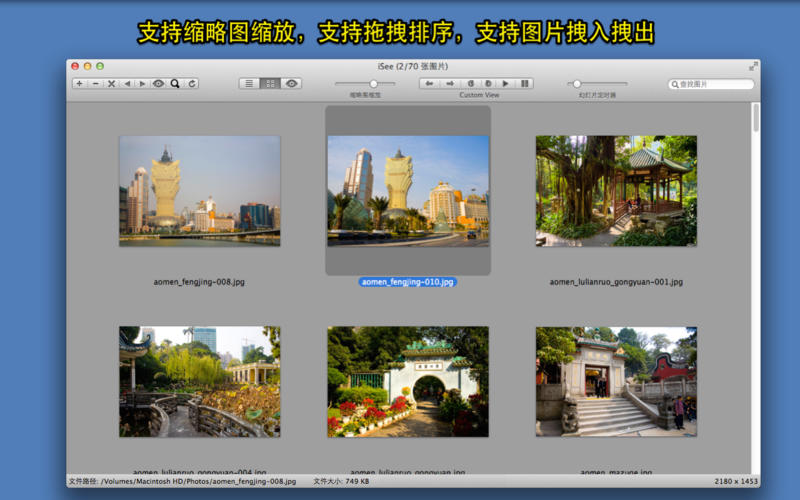Select the pavilion photo aomen_lulianruo_gongyuan-001.jpg
This screenshot has width=800, height=500.
point(616,191)
